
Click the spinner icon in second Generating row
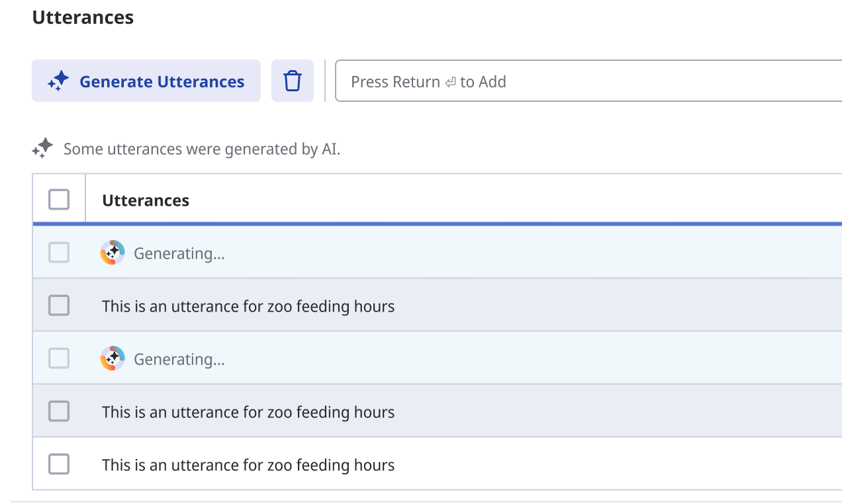pyautogui.click(x=113, y=358)
